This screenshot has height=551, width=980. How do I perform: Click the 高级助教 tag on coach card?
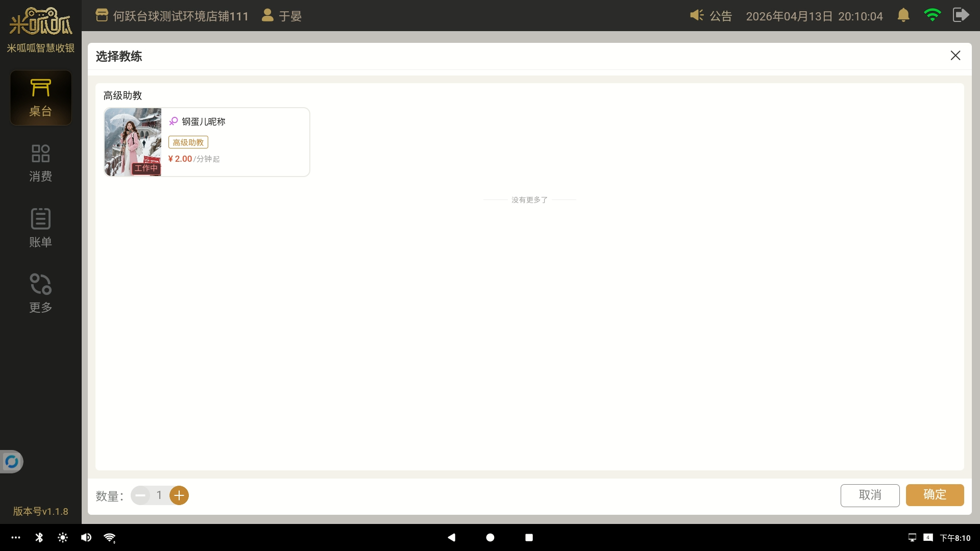188,142
